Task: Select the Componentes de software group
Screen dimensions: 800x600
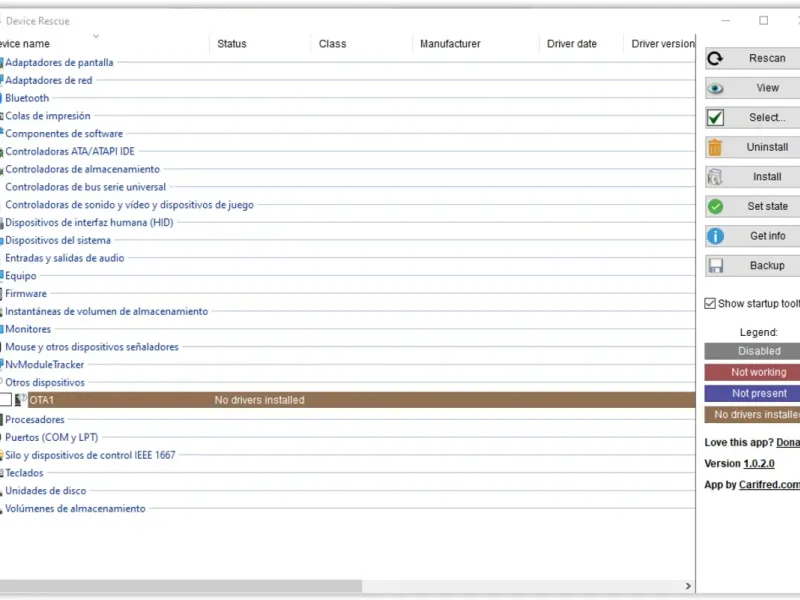Action: (x=64, y=134)
